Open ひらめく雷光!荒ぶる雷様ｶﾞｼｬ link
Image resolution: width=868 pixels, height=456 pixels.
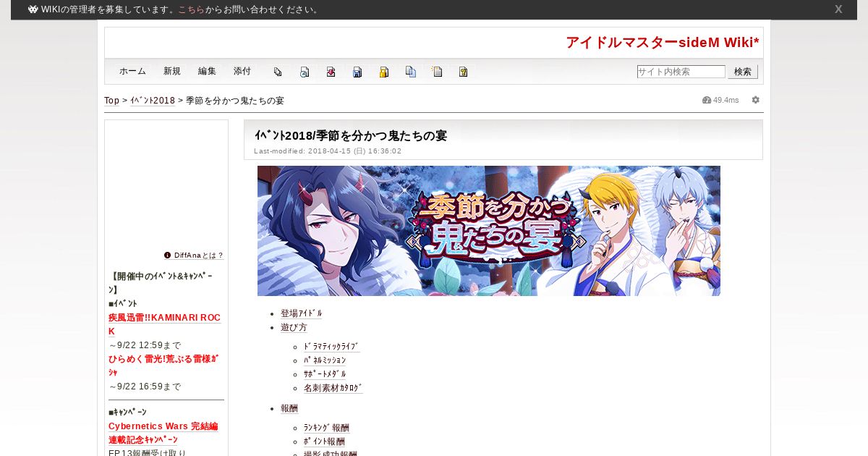(x=164, y=366)
